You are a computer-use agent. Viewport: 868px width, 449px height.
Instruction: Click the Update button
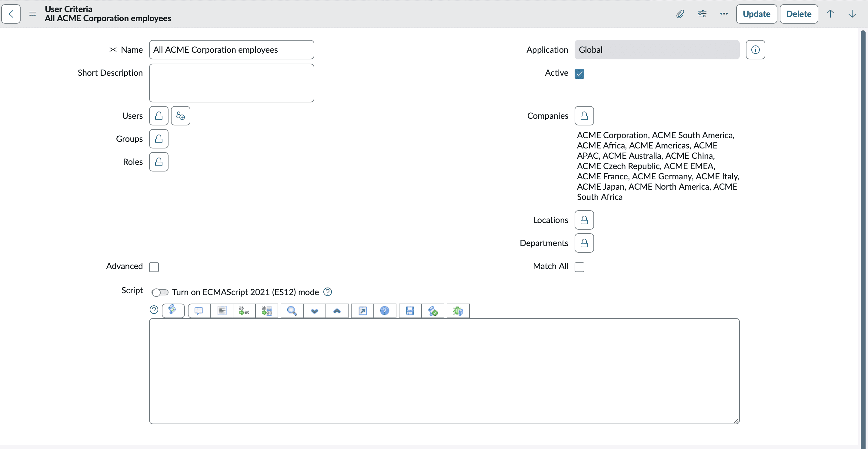[756, 14]
